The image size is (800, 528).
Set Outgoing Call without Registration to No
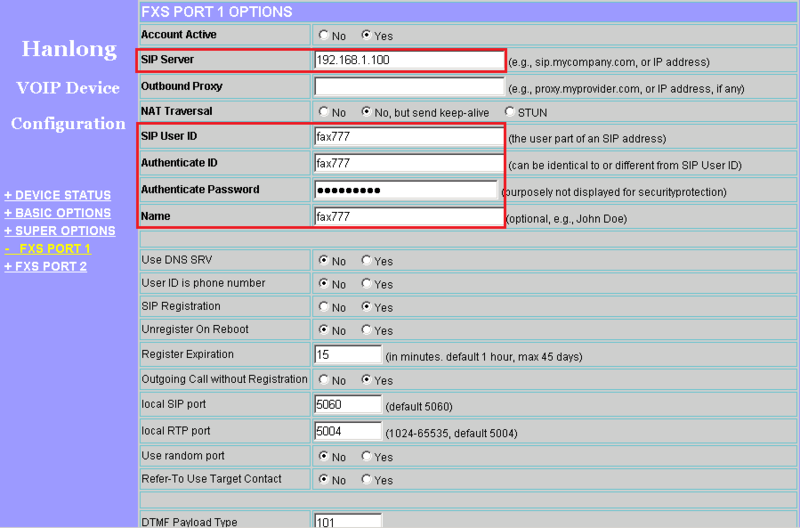click(x=323, y=380)
